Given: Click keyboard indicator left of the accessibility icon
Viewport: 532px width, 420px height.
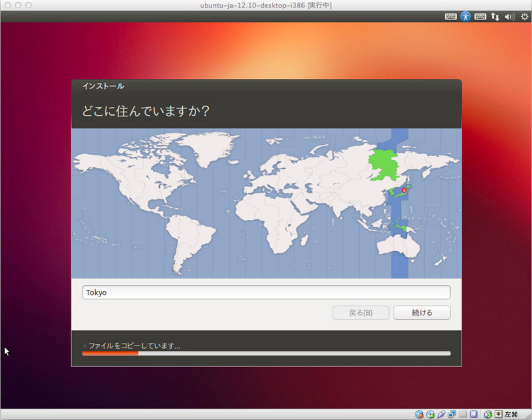Looking at the screenshot, I should 451,17.
